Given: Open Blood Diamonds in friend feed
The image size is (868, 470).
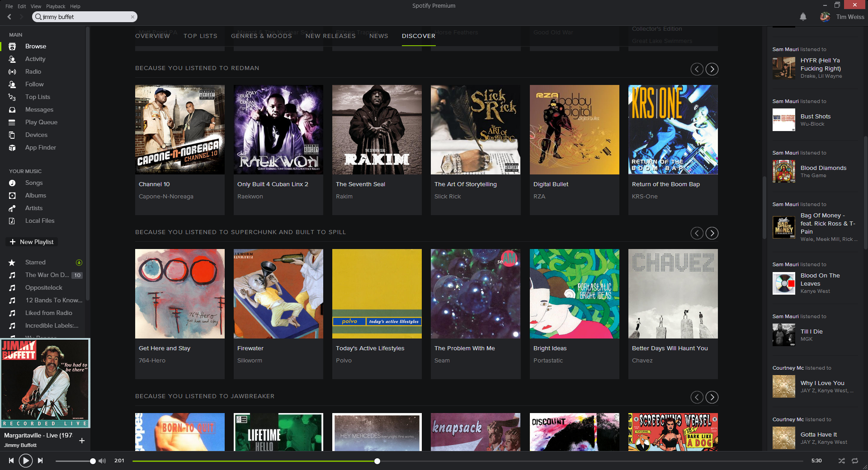Looking at the screenshot, I should [x=823, y=168].
